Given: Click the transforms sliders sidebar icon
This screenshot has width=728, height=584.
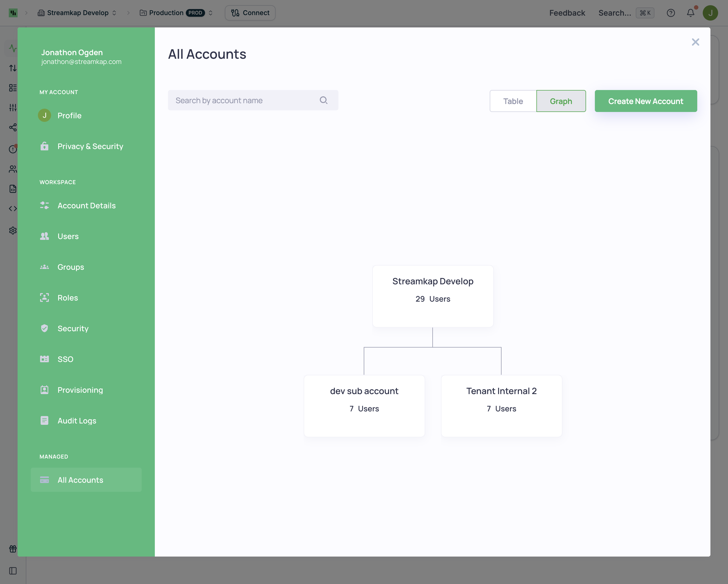Looking at the screenshot, I should [13, 107].
